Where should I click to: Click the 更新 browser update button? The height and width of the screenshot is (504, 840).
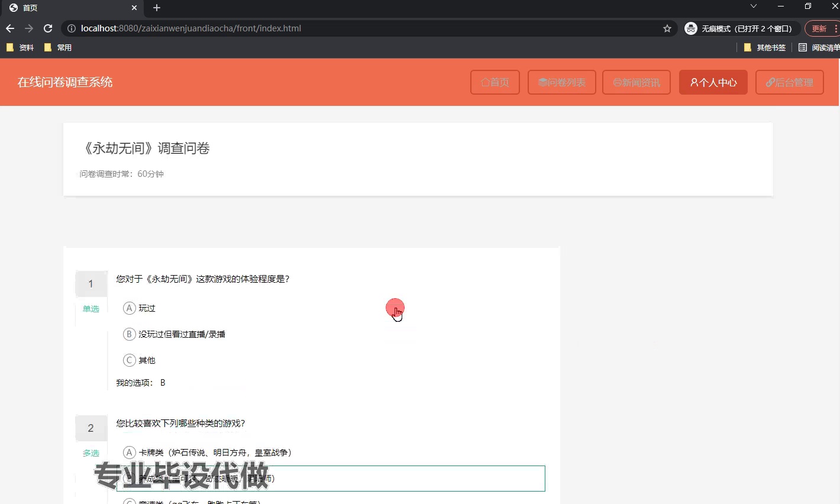[x=819, y=28]
